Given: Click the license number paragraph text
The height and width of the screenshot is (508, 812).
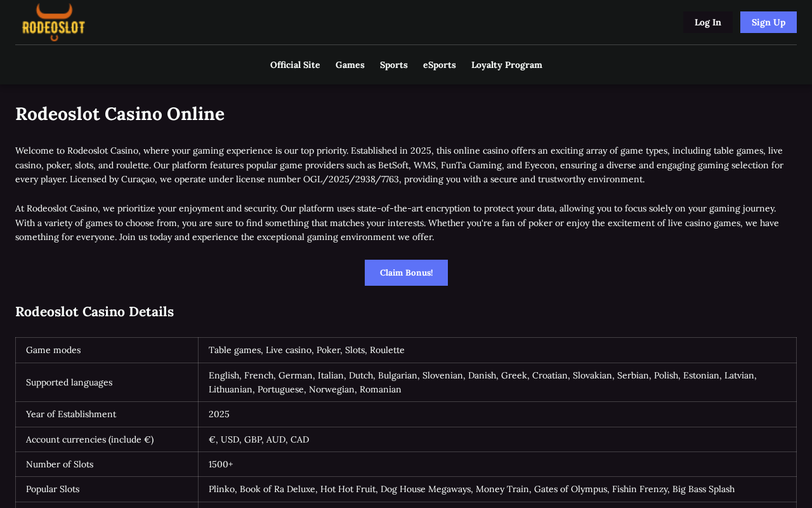Looking at the screenshot, I should [399, 165].
